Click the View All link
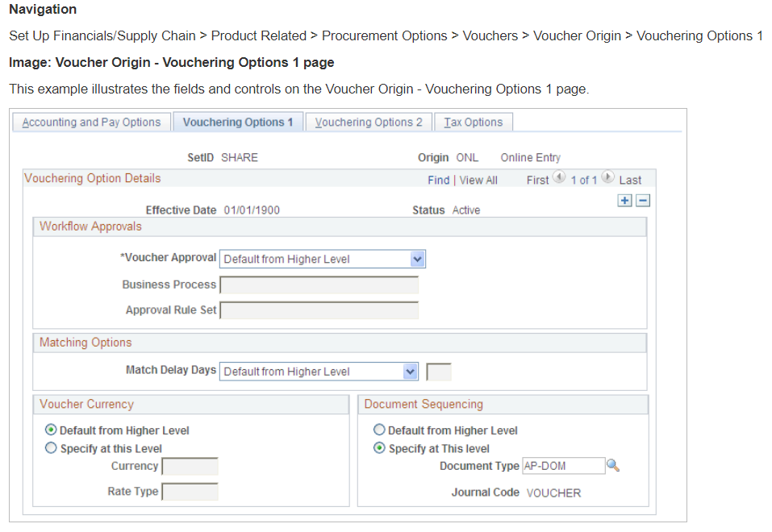 coord(478,180)
